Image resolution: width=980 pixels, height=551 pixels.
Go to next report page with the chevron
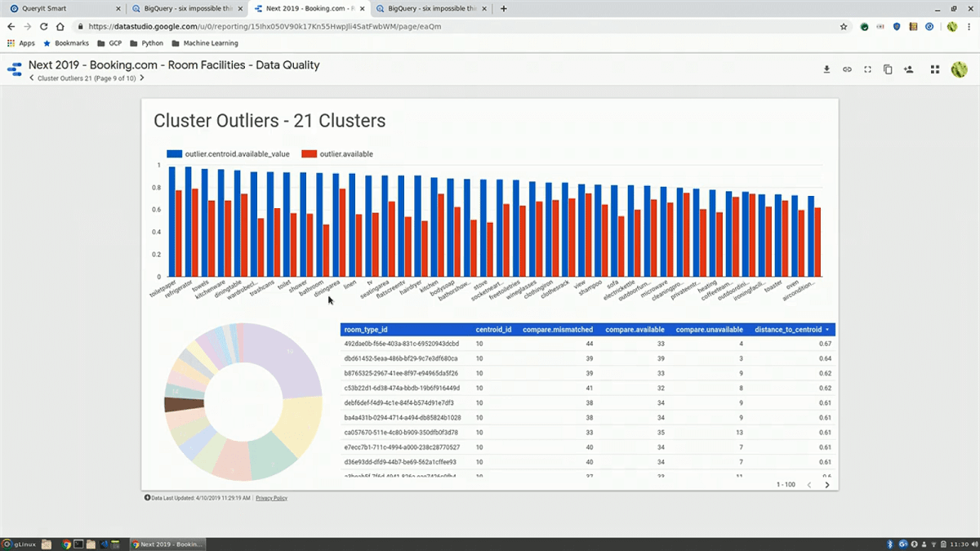[x=141, y=79]
